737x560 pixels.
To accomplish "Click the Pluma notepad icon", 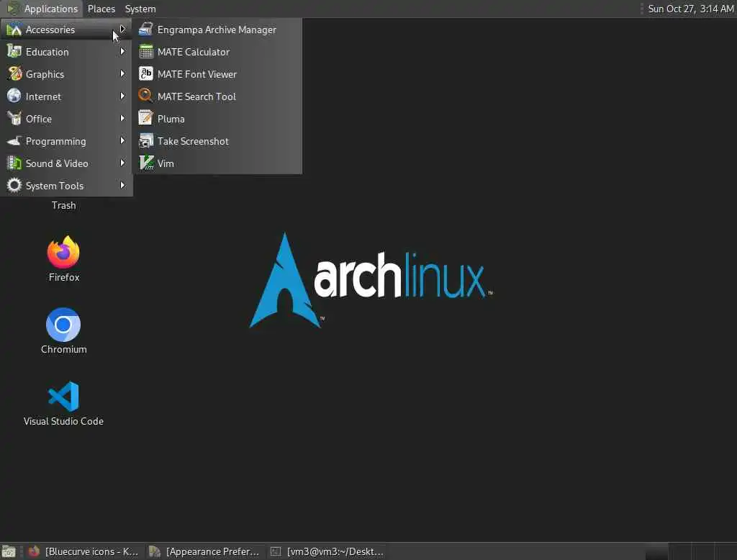I will click(145, 118).
